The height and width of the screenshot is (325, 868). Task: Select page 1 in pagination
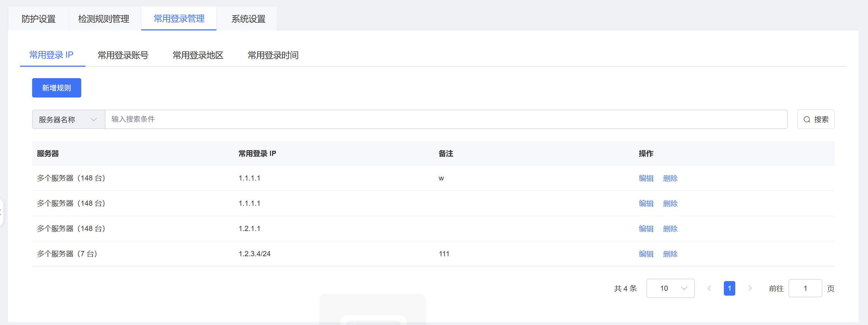(x=729, y=288)
